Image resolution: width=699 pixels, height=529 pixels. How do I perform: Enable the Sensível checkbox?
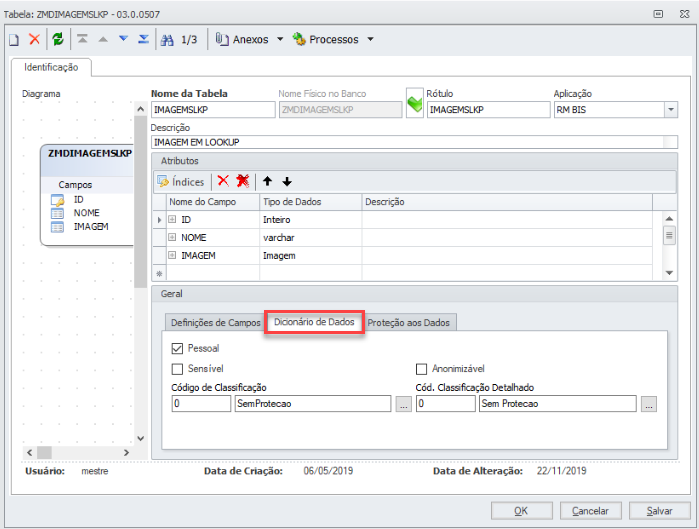point(177,369)
